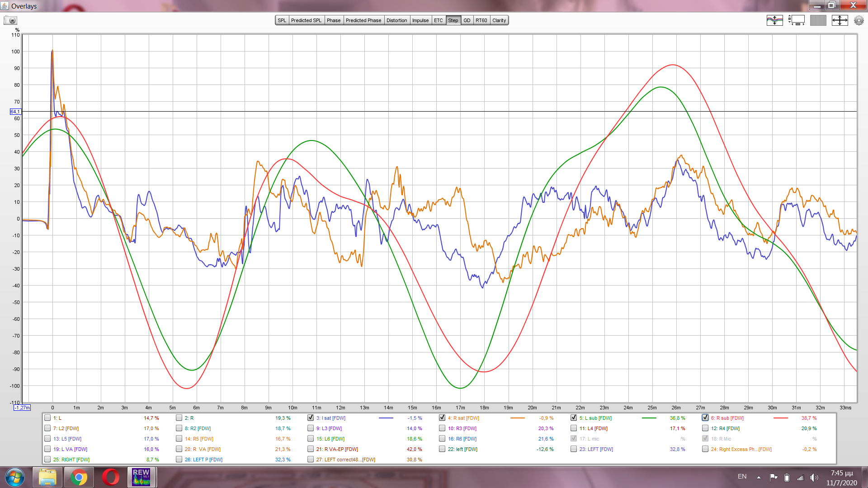Select the RT60 overlay button
Viewport: 868px width, 488px height.
coord(481,20)
